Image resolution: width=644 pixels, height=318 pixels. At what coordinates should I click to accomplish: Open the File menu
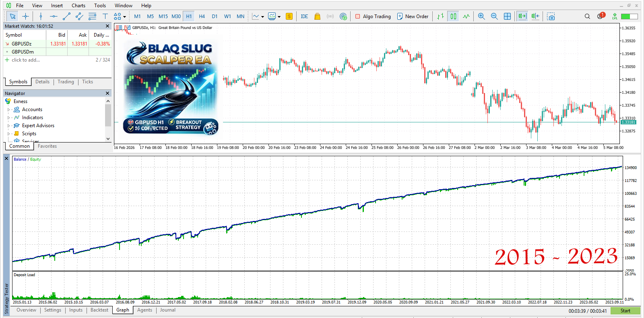click(x=20, y=6)
